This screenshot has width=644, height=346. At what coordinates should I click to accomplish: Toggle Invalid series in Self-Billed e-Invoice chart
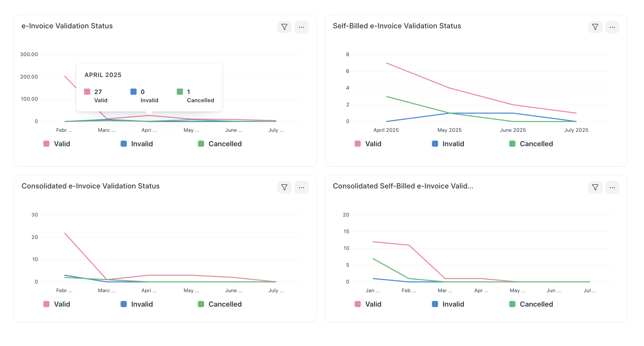point(453,144)
